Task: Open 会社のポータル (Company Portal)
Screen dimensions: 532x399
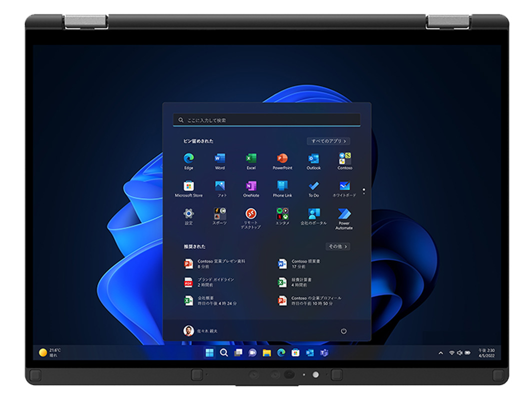Action: [313, 216]
